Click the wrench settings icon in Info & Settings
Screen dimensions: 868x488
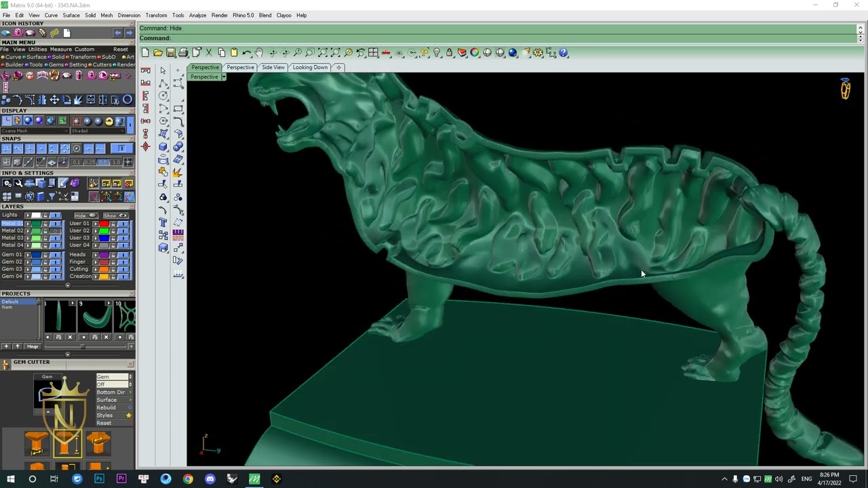pos(18,182)
